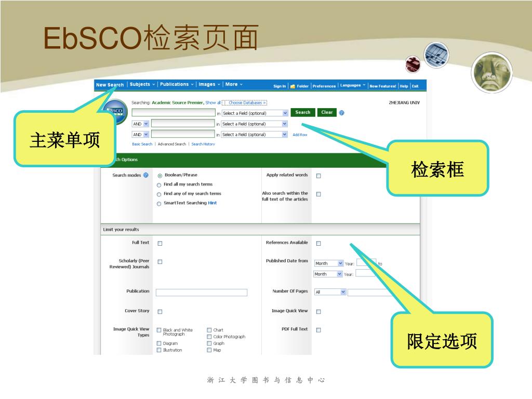Select SmartText Searching mode

pos(159,204)
